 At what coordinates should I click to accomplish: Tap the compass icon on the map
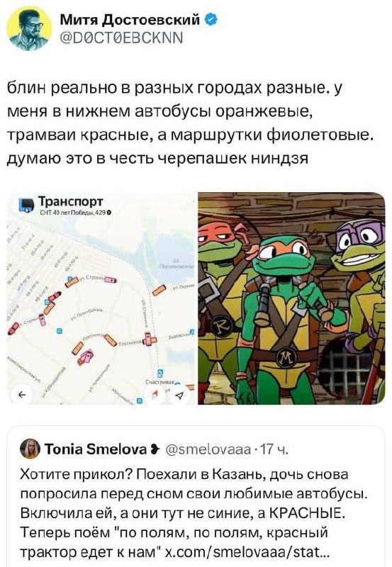pyautogui.click(x=156, y=395)
